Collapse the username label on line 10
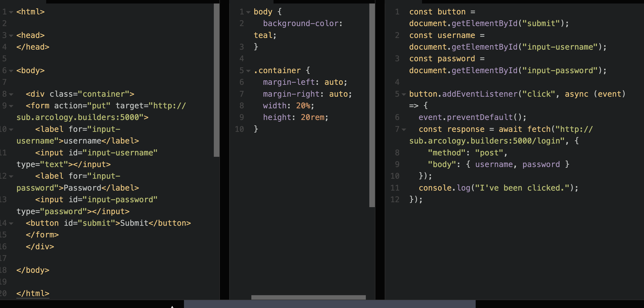This screenshot has width=644, height=308. [11, 129]
